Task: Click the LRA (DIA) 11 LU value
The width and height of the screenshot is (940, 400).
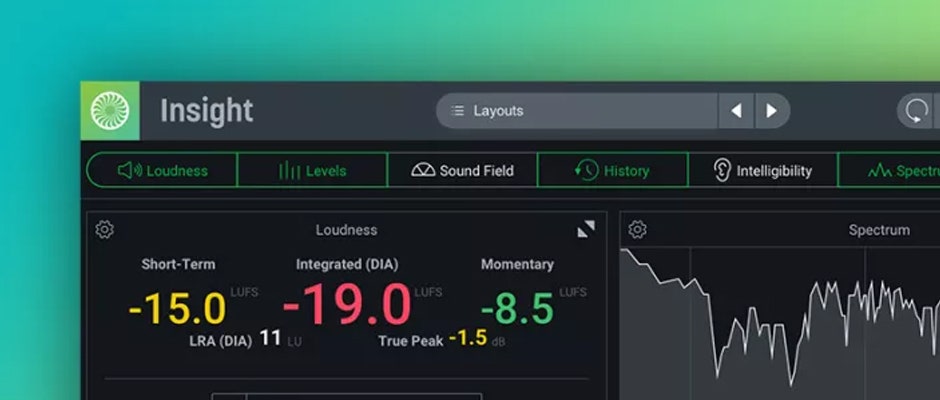Action: click(270, 339)
